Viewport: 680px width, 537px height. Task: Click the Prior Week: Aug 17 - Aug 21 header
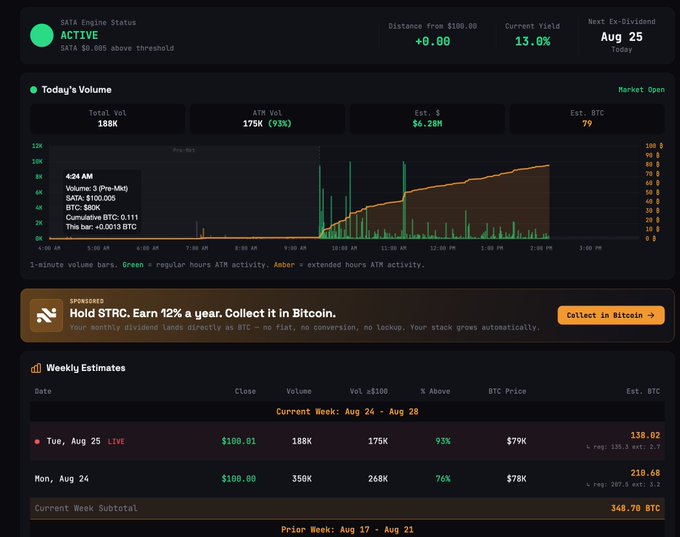[347, 530]
